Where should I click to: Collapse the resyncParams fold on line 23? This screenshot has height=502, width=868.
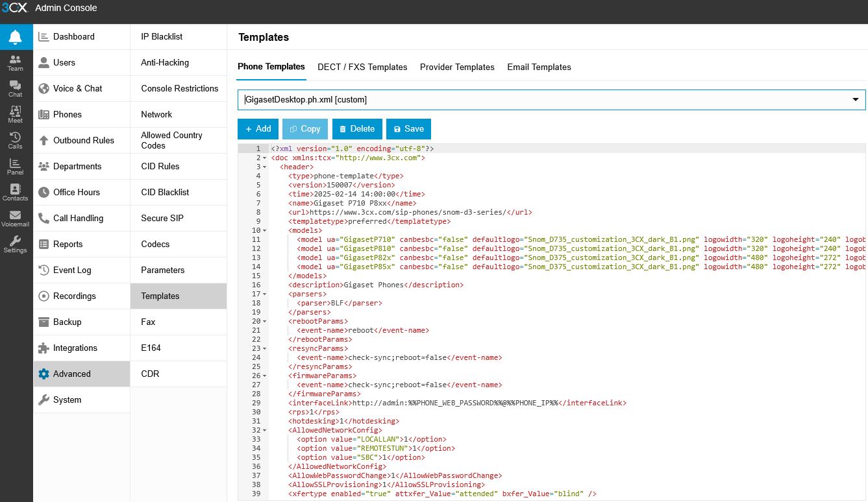[x=265, y=348]
